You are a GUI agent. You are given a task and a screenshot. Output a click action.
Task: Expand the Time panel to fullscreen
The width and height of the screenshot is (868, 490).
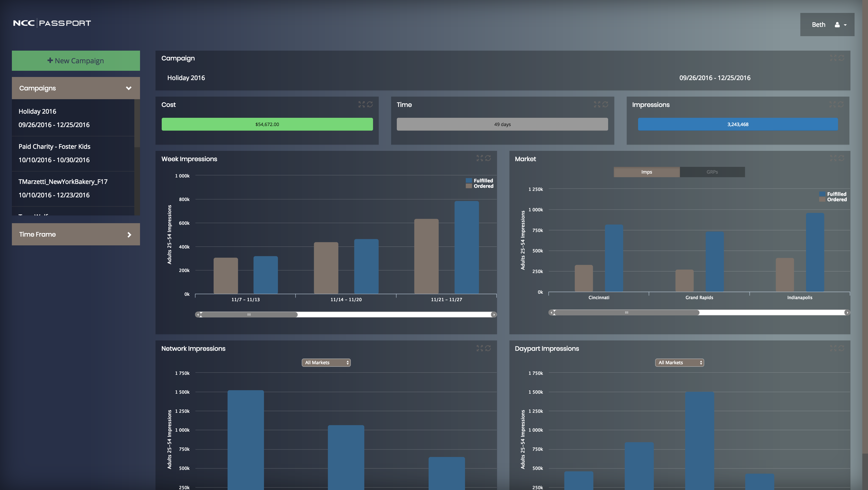597,104
